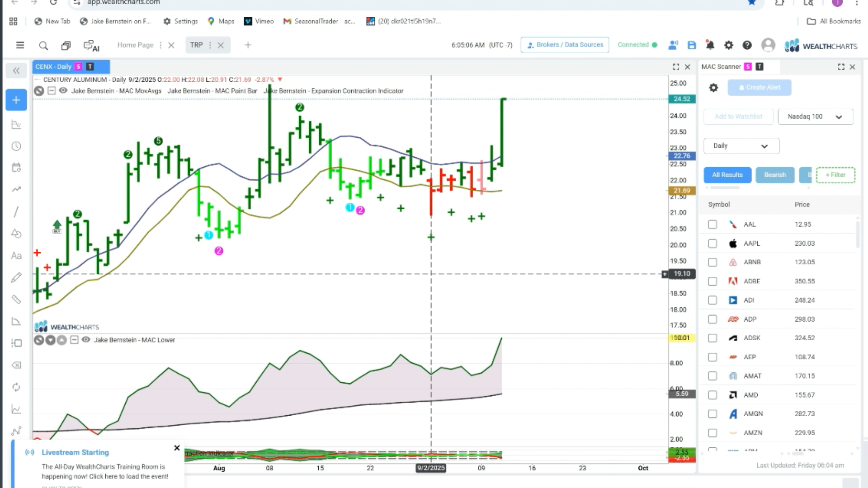This screenshot has height=488, width=868.
Task: Select the shapes drawing tool
Action: [x=16, y=234]
